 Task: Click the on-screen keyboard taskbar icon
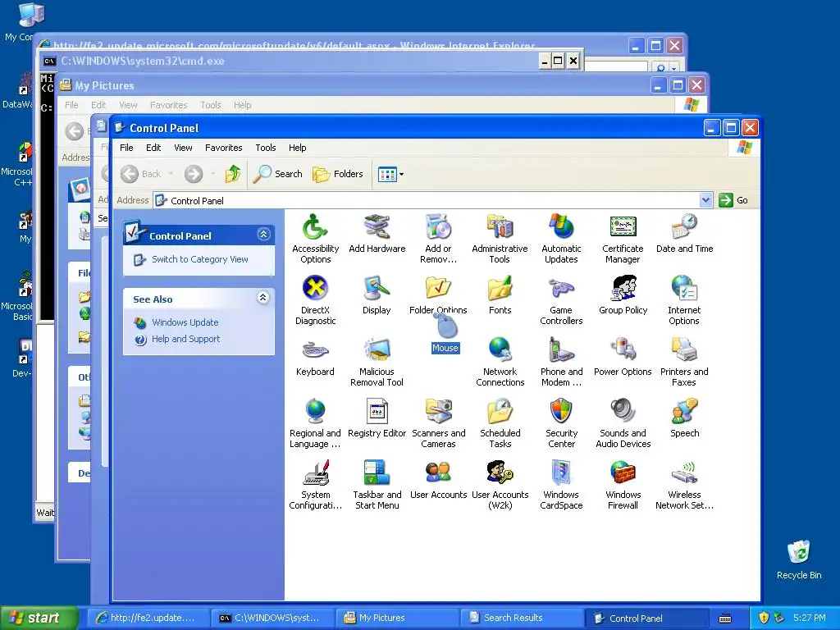[x=725, y=619]
